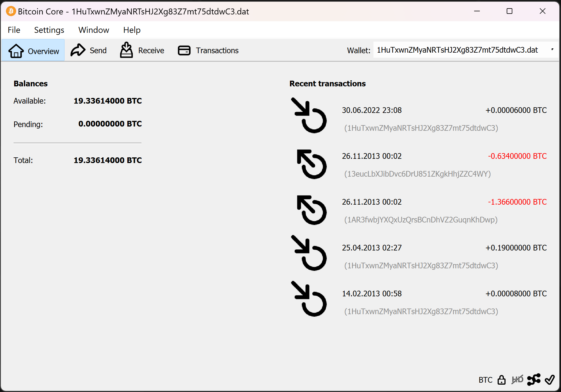Open the File menu
The height and width of the screenshot is (392, 561).
(x=14, y=30)
